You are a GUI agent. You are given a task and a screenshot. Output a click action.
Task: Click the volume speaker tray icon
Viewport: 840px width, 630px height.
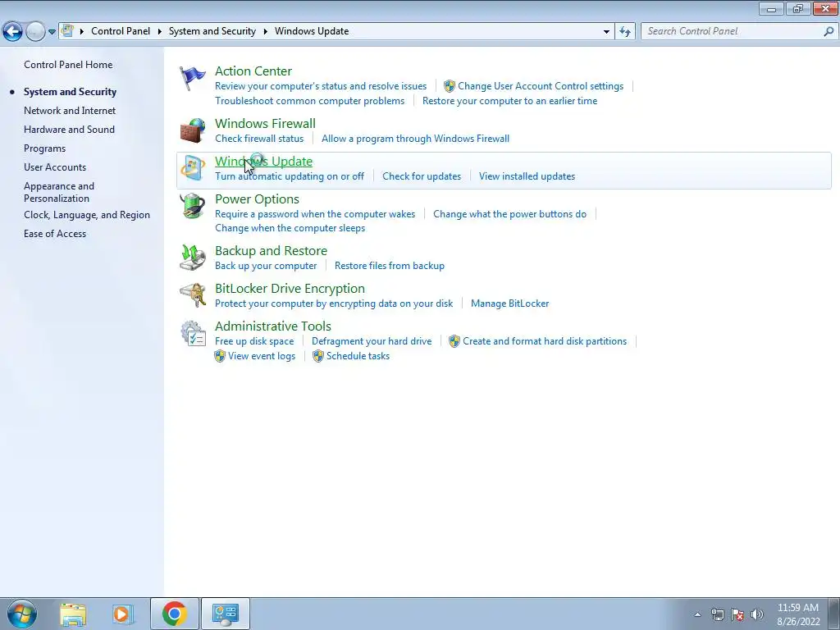coord(757,614)
